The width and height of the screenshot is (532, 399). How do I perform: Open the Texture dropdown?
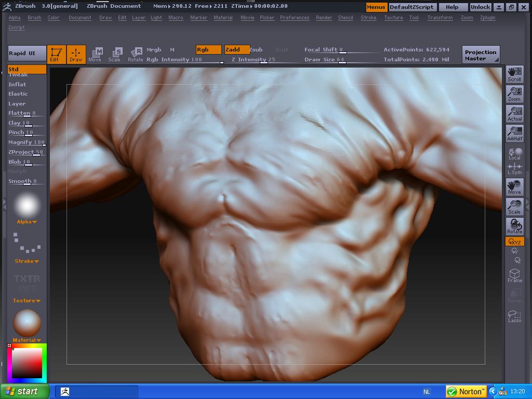[x=27, y=301]
